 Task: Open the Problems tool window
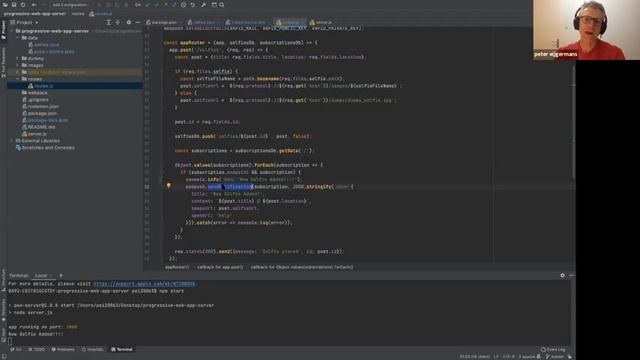[x=63, y=350]
